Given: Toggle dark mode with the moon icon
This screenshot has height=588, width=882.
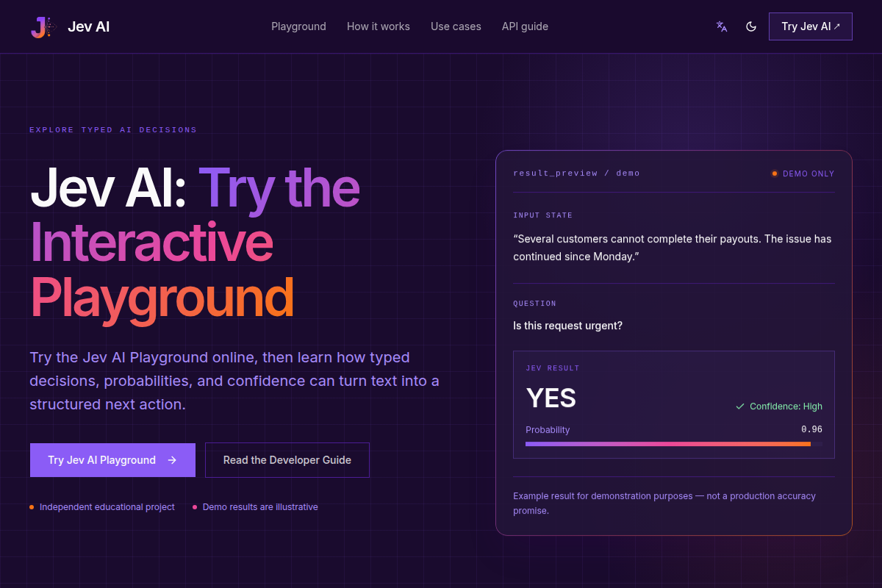Looking at the screenshot, I should (x=751, y=26).
